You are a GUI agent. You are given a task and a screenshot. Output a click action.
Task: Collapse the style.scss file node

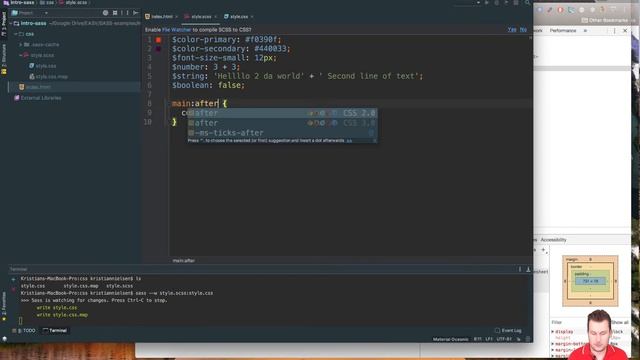21,55
